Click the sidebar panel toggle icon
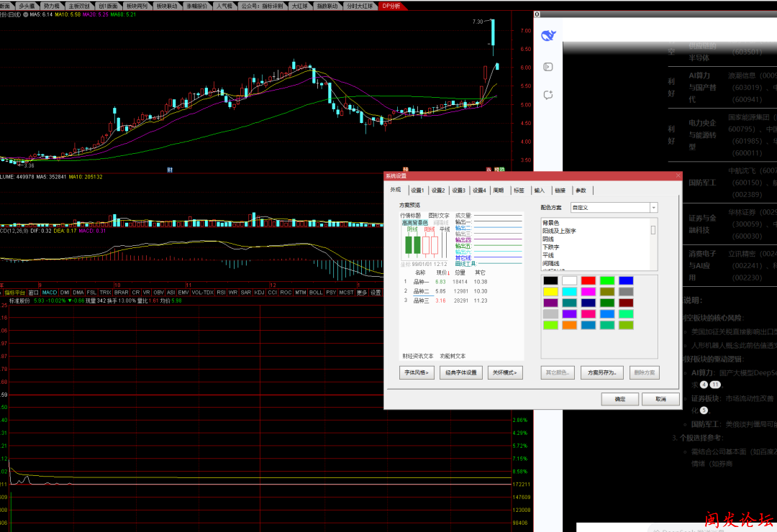 point(547,67)
